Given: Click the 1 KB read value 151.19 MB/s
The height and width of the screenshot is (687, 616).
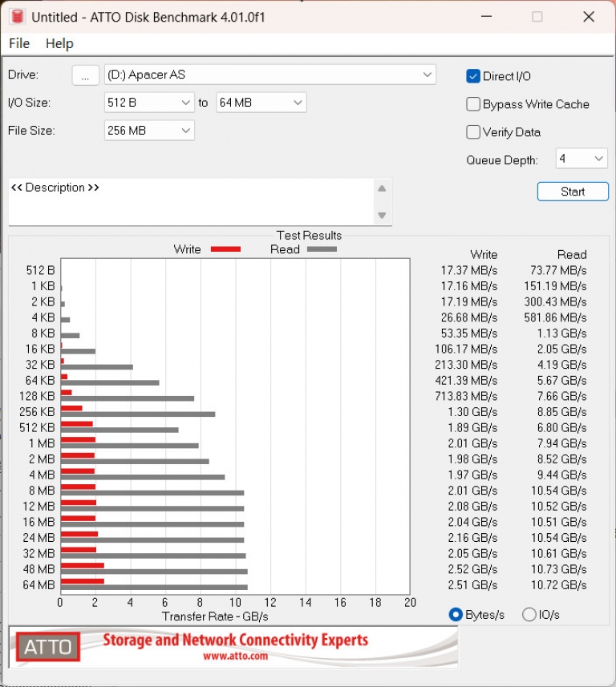Looking at the screenshot, I should (556, 286).
